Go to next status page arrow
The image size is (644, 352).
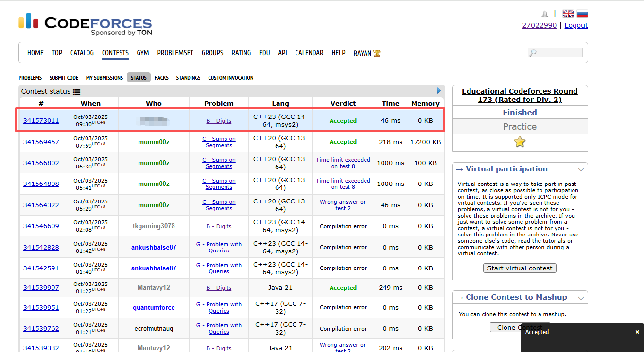point(439,91)
